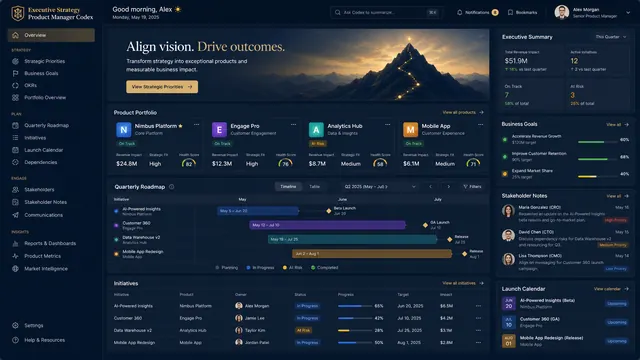Open Launch Calendar in sidebar
Viewport: 640px width, 360px height.
[x=44, y=150]
